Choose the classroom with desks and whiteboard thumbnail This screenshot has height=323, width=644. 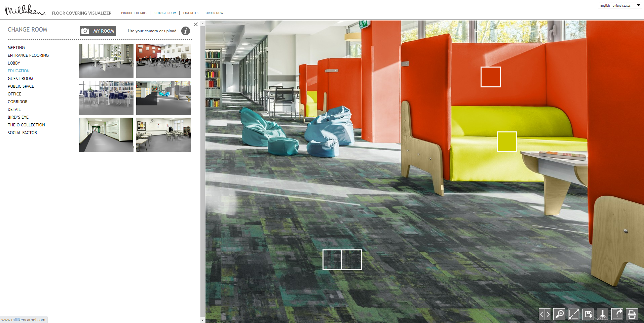click(x=163, y=135)
